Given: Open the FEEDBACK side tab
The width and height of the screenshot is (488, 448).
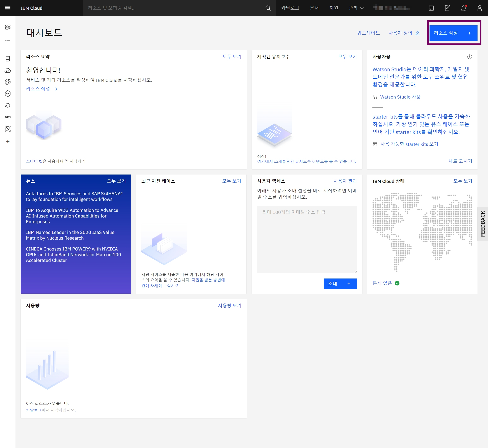Looking at the screenshot, I should coord(482,223).
